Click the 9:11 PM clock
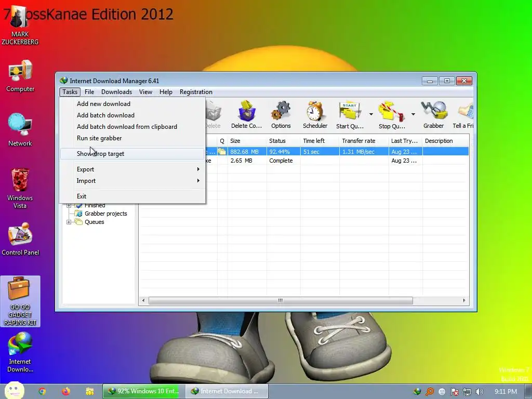The image size is (532, 399). click(x=506, y=392)
